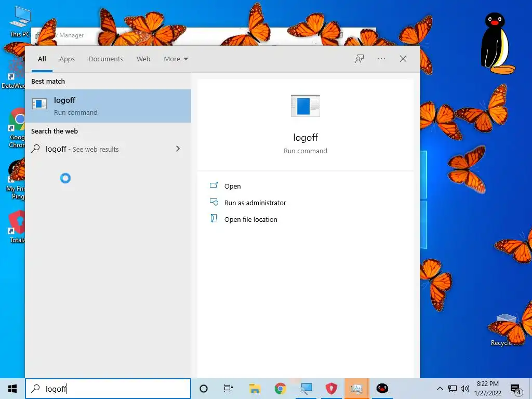Click the web search magnifier icon
The image size is (532, 399).
[36, 149]
